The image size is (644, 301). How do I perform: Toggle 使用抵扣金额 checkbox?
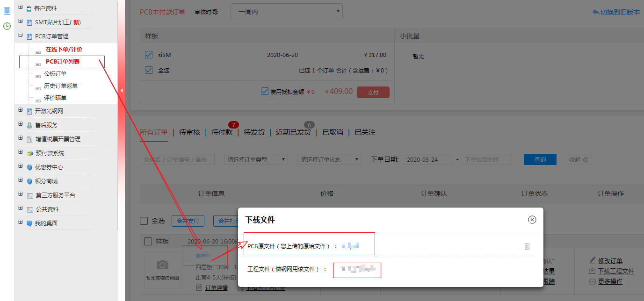(265, 92)
